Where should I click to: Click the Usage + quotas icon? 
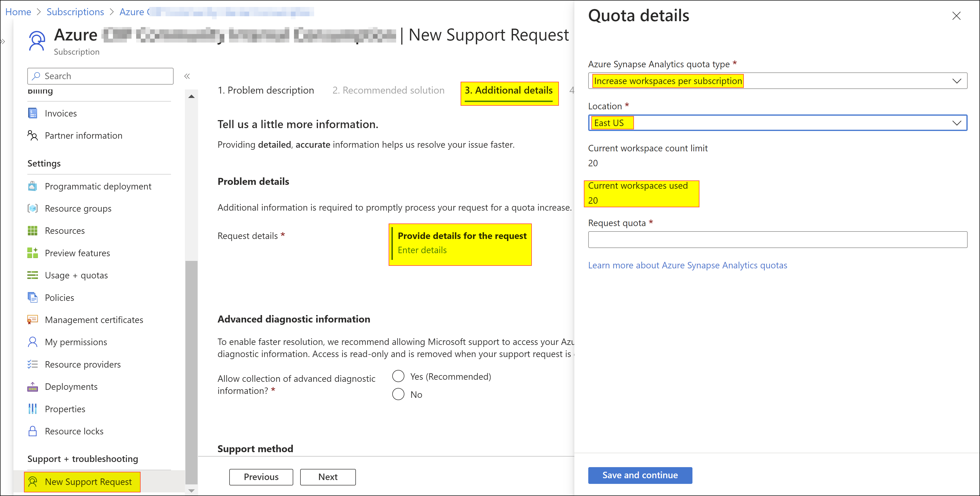pos(33,275)
